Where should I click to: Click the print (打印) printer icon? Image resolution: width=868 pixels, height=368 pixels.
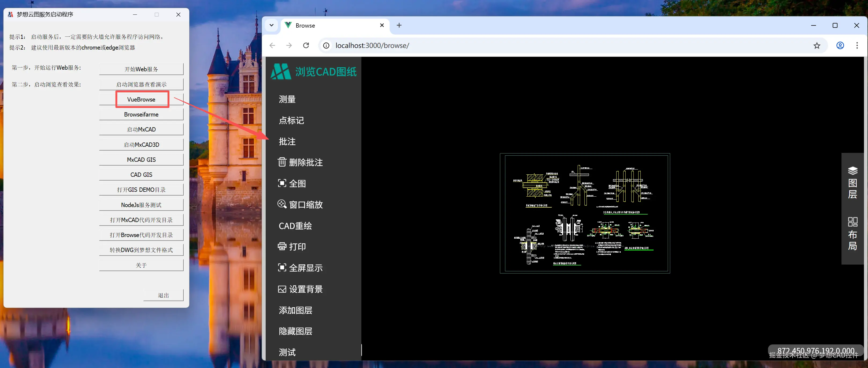282,246
